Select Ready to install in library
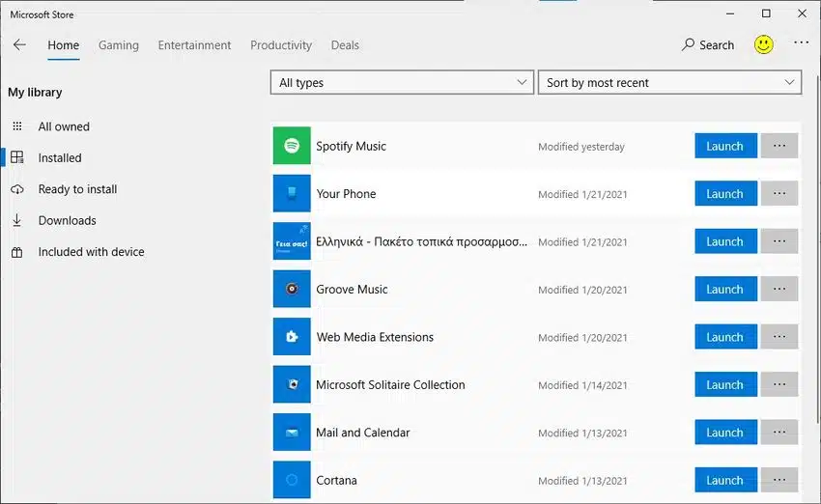 77,189
